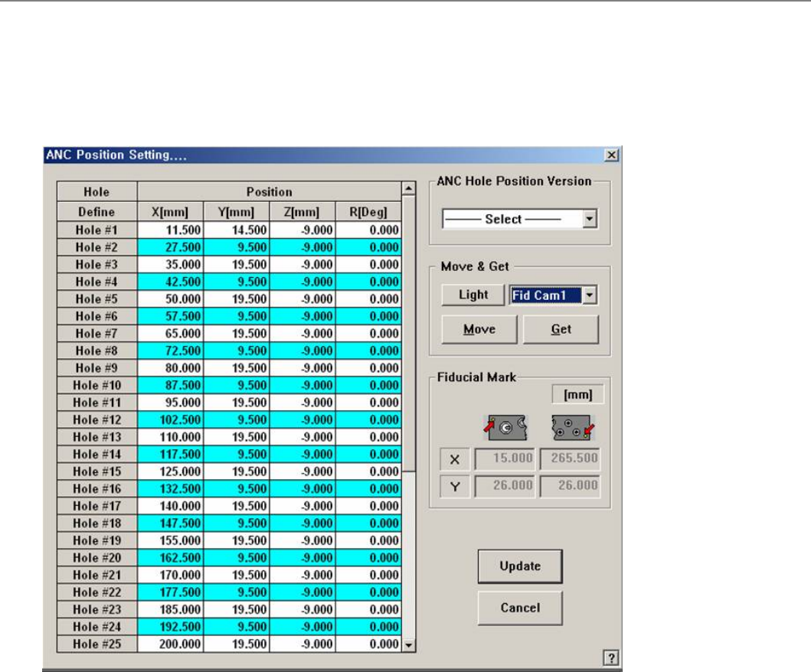This screenshot has height=672, width=811.
Task: Select the Hole #15 row header
Action: (96, 471)
